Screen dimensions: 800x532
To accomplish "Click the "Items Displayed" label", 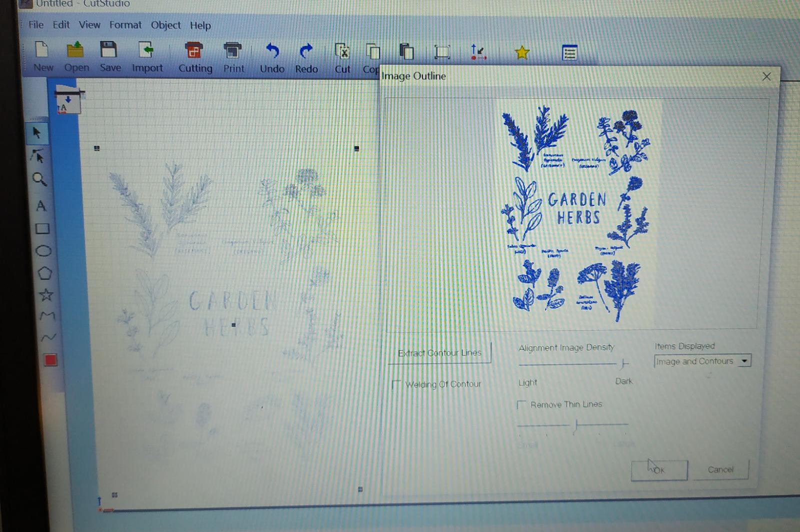I will (x=684, y=346).
